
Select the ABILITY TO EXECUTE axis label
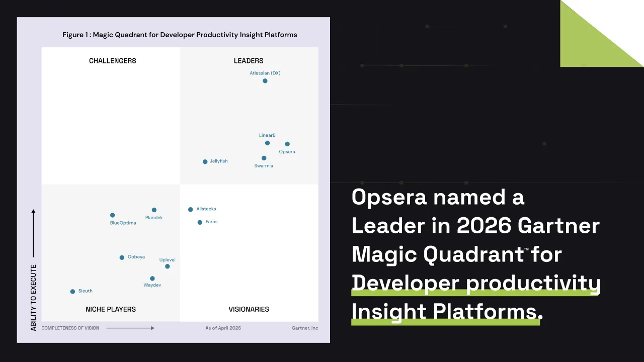tap(34, 298)
